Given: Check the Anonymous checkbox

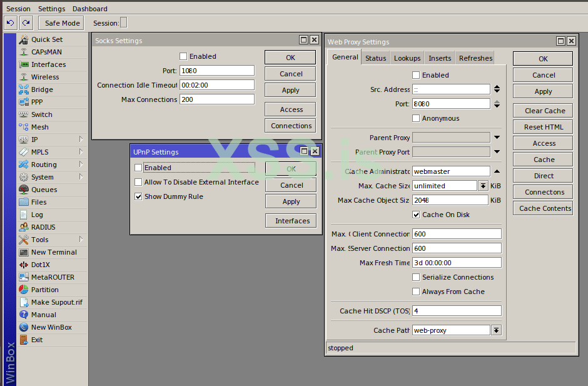Looking at the screenshot, I should (x=416, y=118).
